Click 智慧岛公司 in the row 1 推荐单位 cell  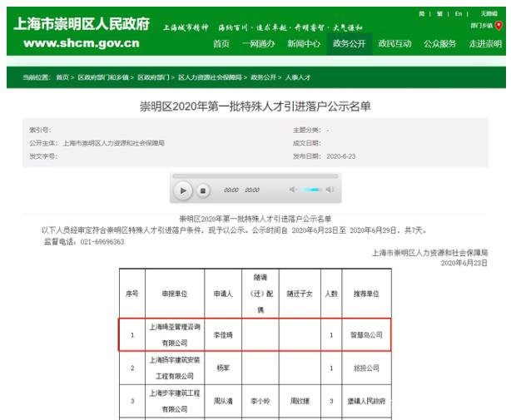click(x=366, y=334)
